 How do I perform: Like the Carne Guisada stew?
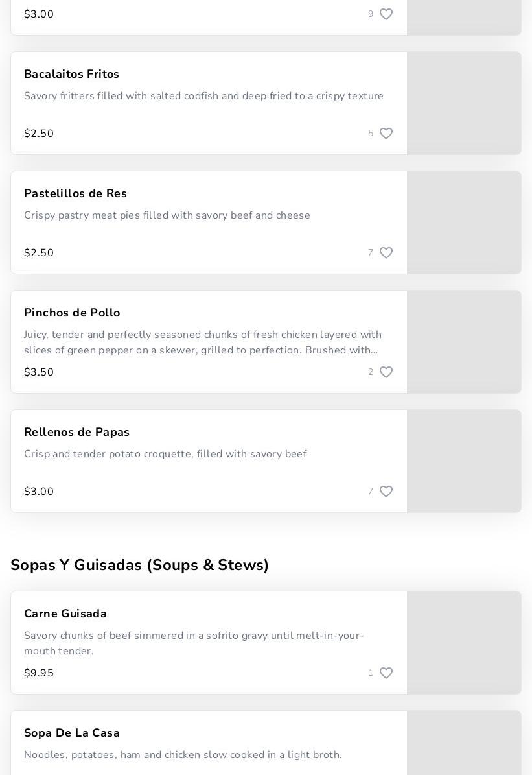(x=386, y=673)
